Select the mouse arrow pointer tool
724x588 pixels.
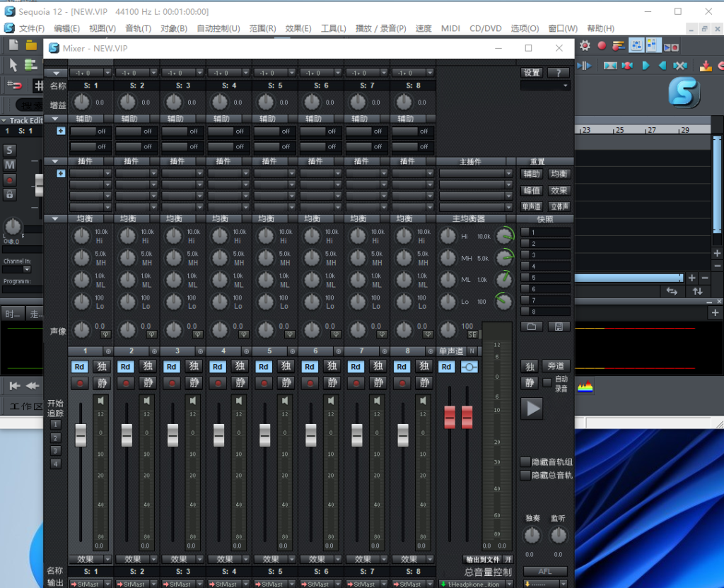click(x=13, y=65)
